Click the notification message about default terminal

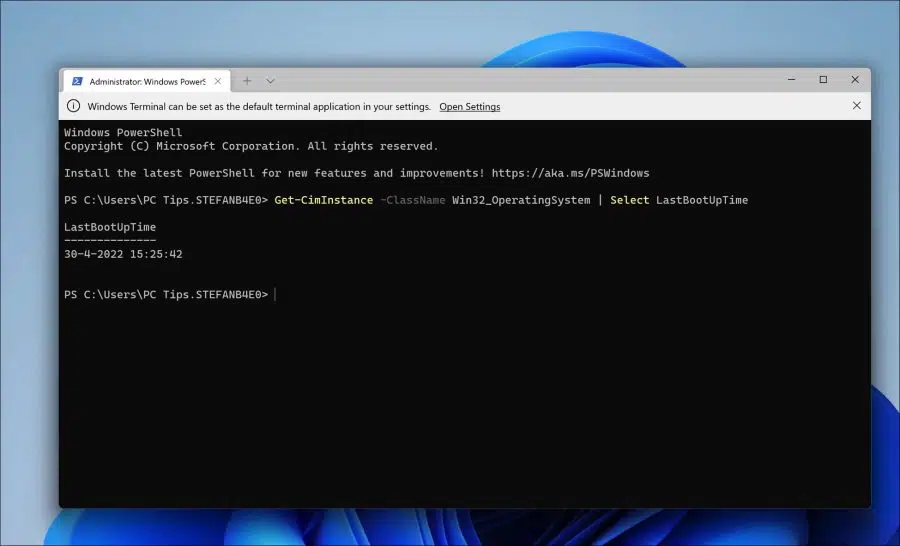(x=259, y=106)
